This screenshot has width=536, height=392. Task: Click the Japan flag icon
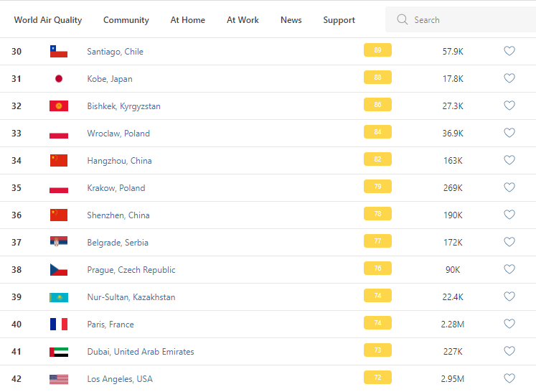tap(59, 79)
